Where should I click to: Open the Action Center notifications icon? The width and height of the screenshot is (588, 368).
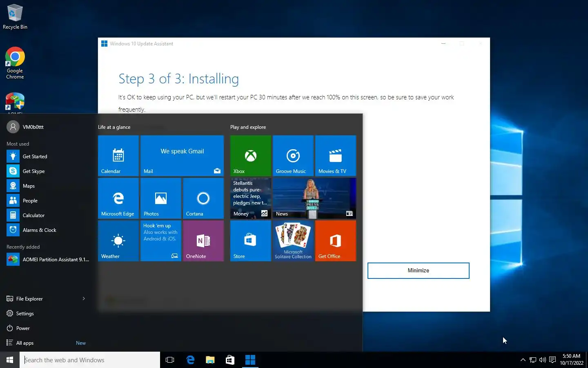click(x=552, y=360)
